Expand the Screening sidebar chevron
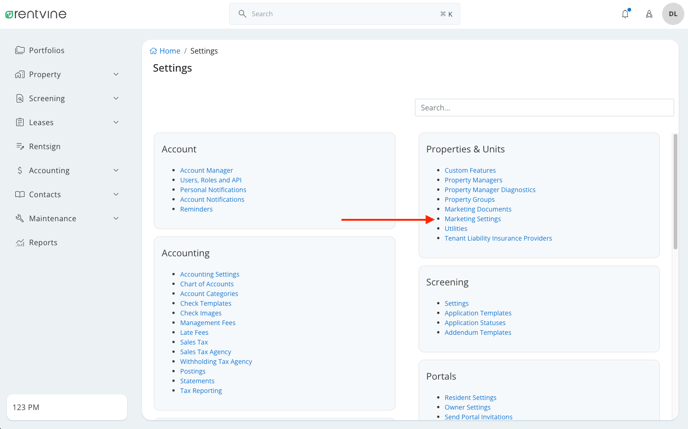 [x=116, y=98]
